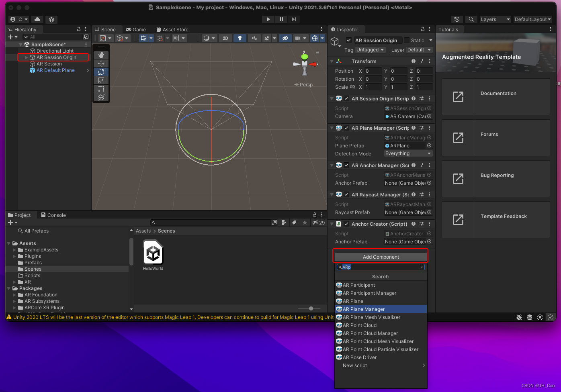Screen dimensions: 561x392
Task: Switch to the Game tab
Action: tap(136, 29)
